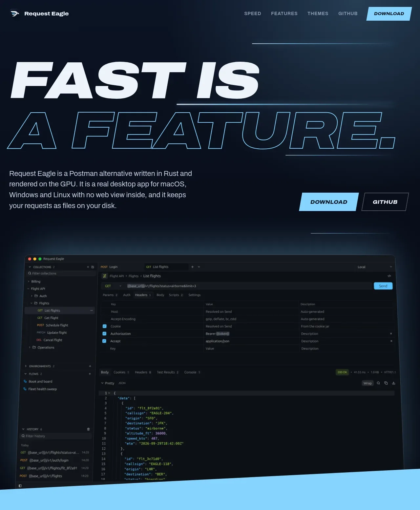Open the Fleet health sweep flow
This screenshot has width=420, height=510.
[x=40, y=389]
